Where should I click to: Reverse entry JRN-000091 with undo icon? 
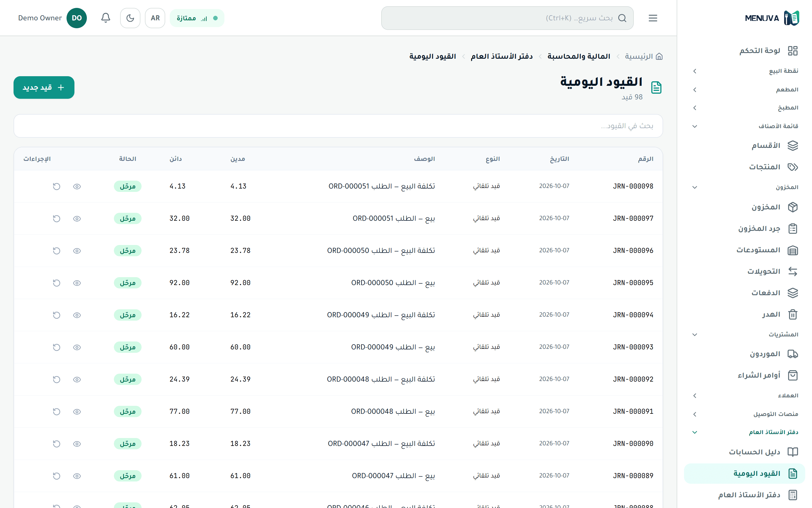click(x=56, y=411)
